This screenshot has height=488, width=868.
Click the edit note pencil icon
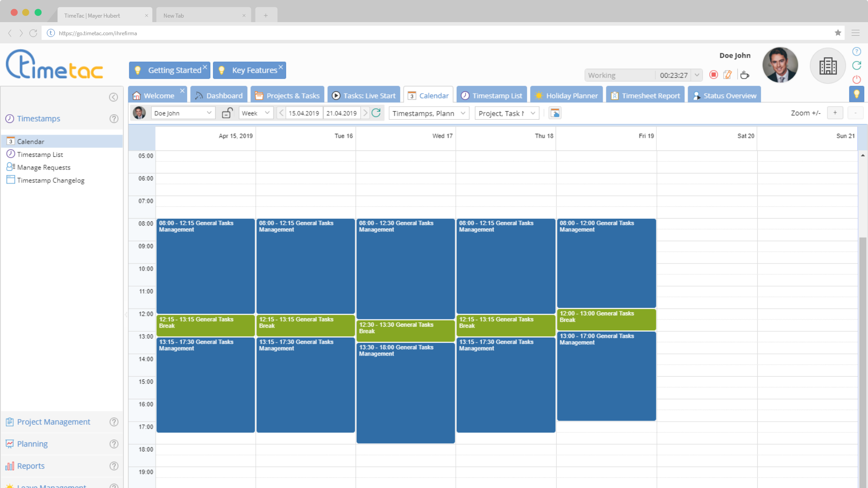point(727,75)
